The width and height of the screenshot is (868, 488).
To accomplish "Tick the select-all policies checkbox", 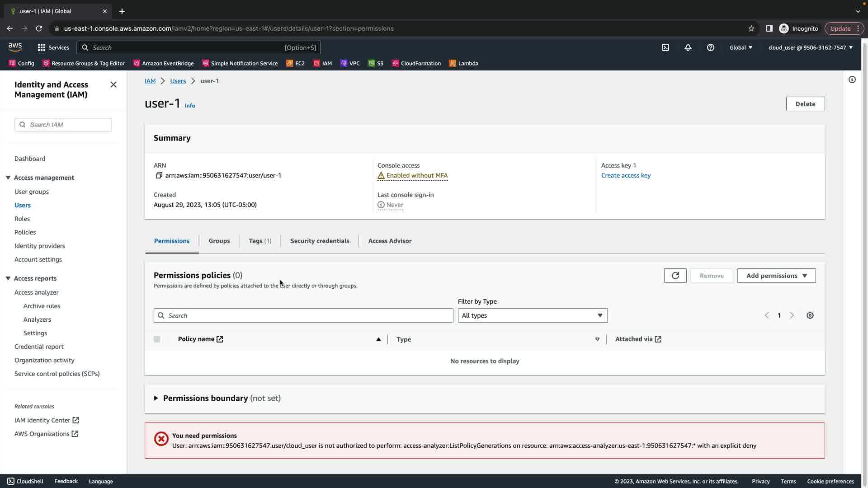I will click(157, 339).
